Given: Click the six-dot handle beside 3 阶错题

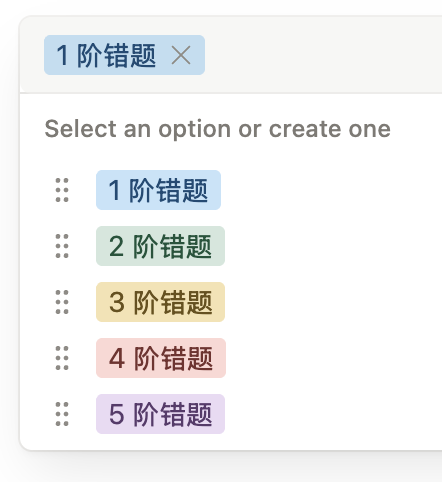Looking at the screenshot, I should (x=62, y=302).
